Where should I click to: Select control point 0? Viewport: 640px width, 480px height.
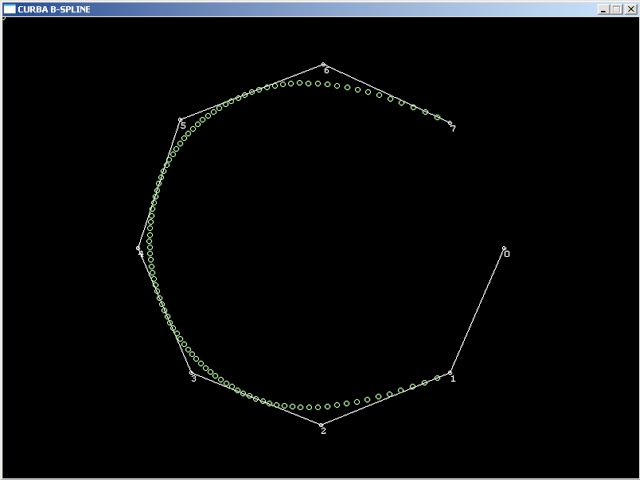[x=504, y=248]
